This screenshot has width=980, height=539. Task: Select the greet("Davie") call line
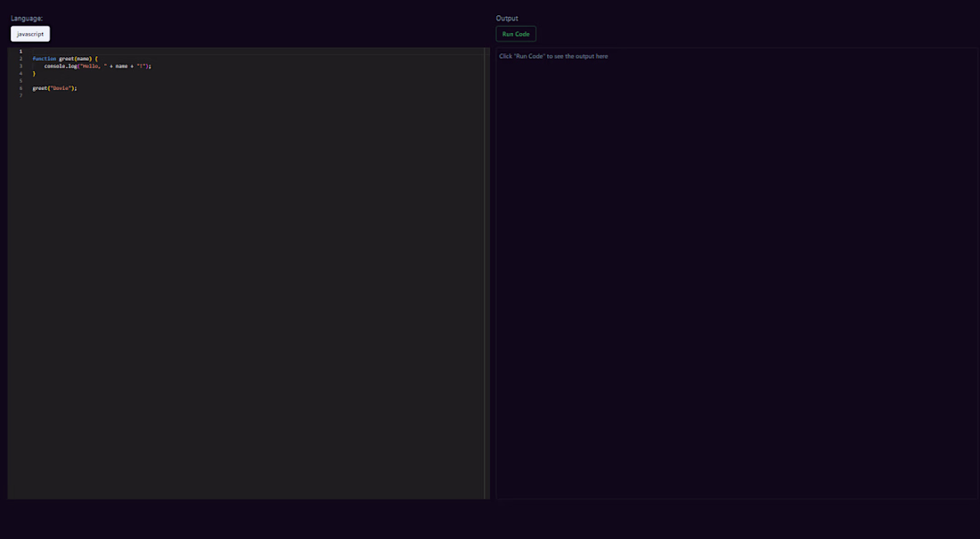[55, 88]
